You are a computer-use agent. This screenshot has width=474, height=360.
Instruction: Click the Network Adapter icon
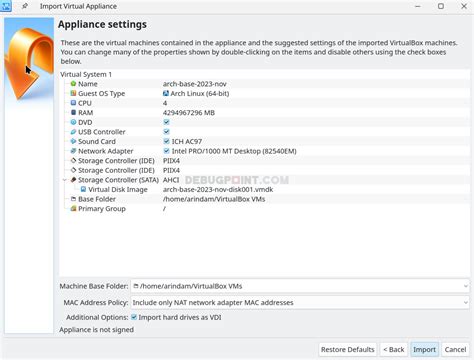(x=73, y=151)
